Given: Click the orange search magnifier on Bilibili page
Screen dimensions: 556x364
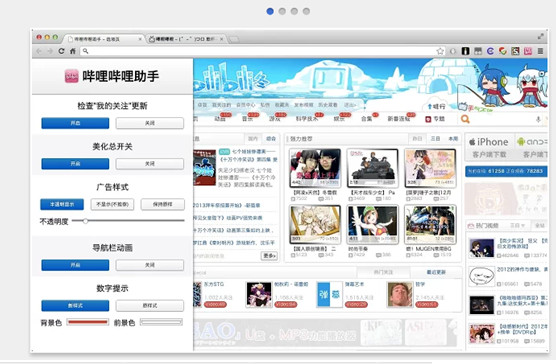Looking at the screenshot, I should (x=465, y=119).
